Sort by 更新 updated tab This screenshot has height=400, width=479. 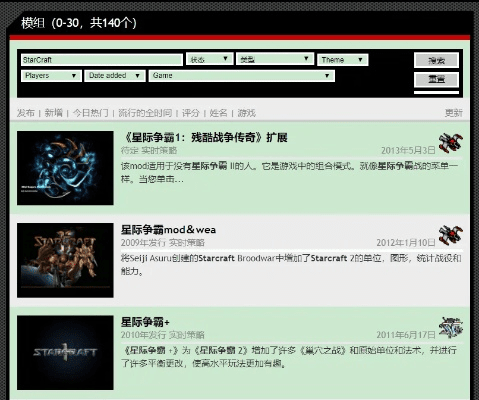click(454, 113)
